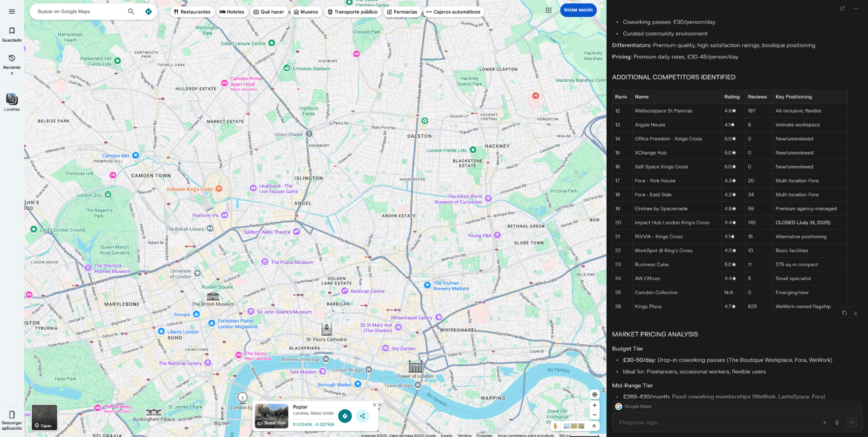Screen dimensions: 868x437
Task: Open the Términos link in map footer
Action: (464, 435)
